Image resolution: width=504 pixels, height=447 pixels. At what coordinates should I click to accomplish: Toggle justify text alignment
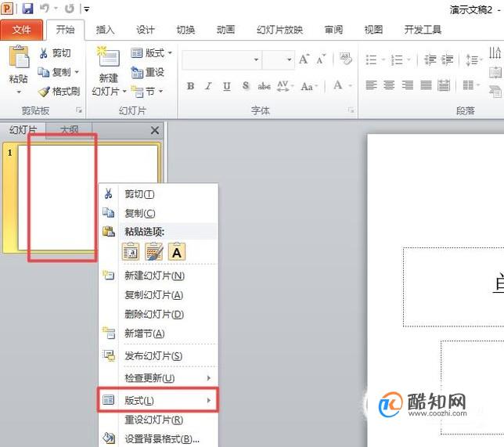click(x=426, y=85)
